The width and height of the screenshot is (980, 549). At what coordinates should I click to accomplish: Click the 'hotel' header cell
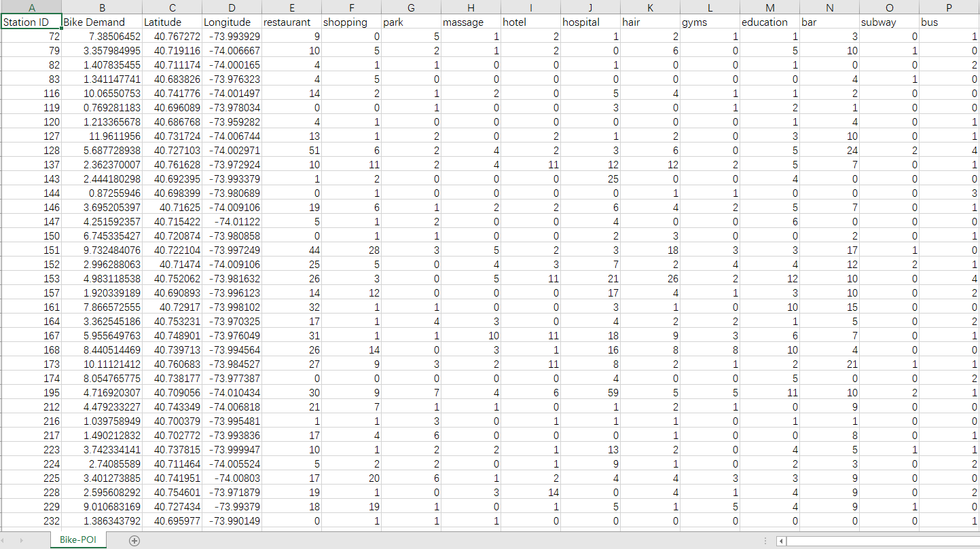[x=530, y=22]
